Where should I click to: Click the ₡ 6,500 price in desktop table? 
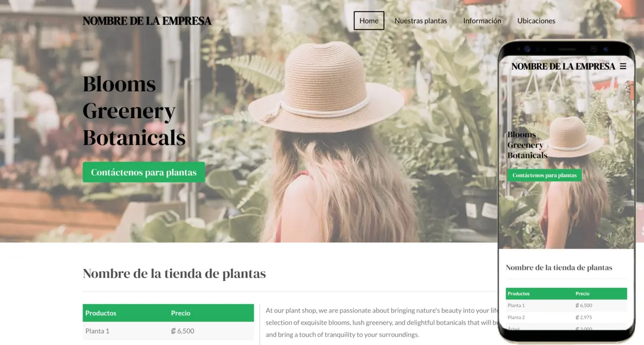pos(182,331)
